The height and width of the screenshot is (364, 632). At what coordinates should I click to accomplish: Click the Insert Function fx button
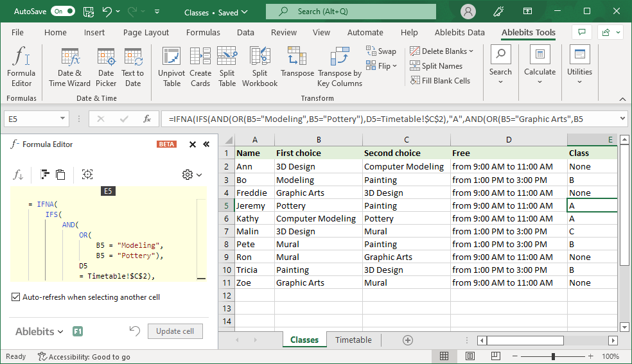147,119
